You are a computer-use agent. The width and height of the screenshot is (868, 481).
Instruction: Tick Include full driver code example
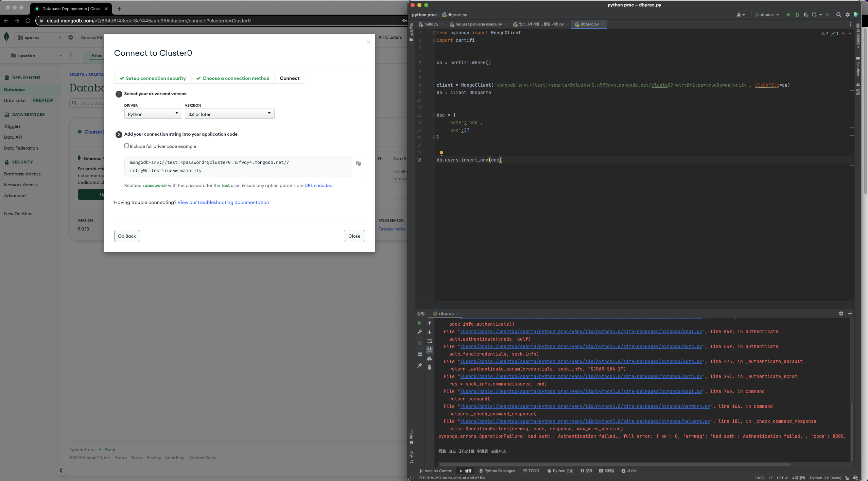pos(126,146)
